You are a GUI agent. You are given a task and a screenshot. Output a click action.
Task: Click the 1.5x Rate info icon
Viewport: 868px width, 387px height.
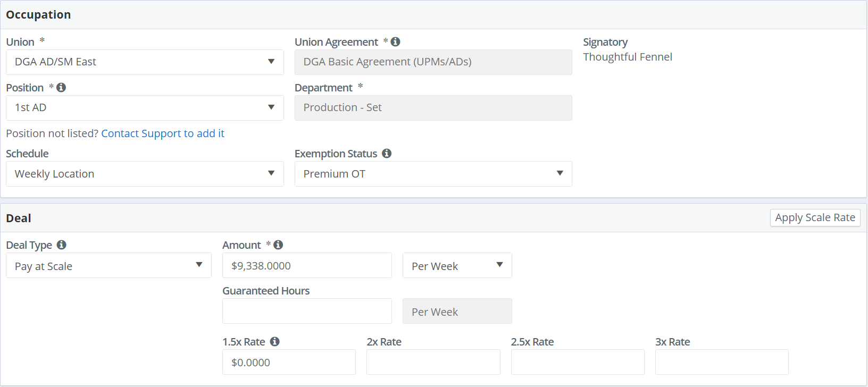[274, 341]
